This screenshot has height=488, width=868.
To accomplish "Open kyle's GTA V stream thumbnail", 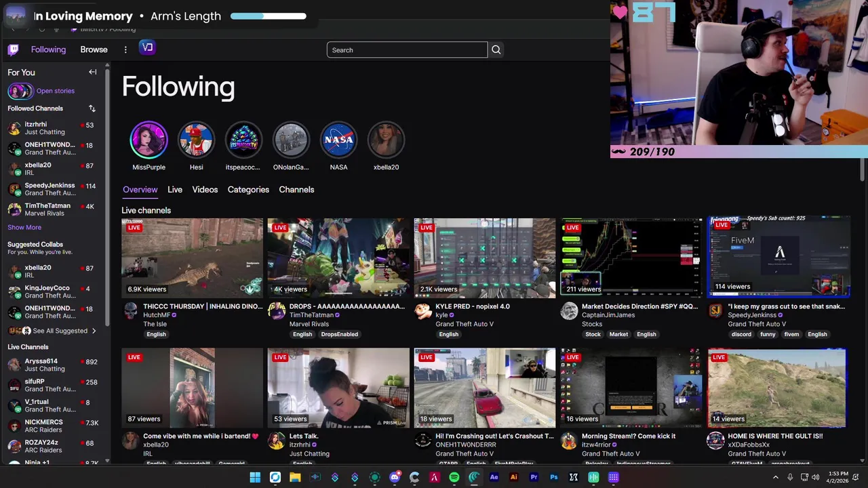I will 485,258.
